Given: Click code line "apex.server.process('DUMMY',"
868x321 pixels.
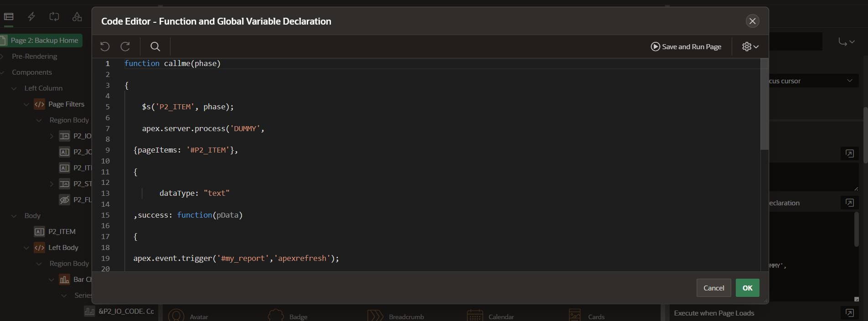Looking at the screenshot, I should tap(203, 128).
